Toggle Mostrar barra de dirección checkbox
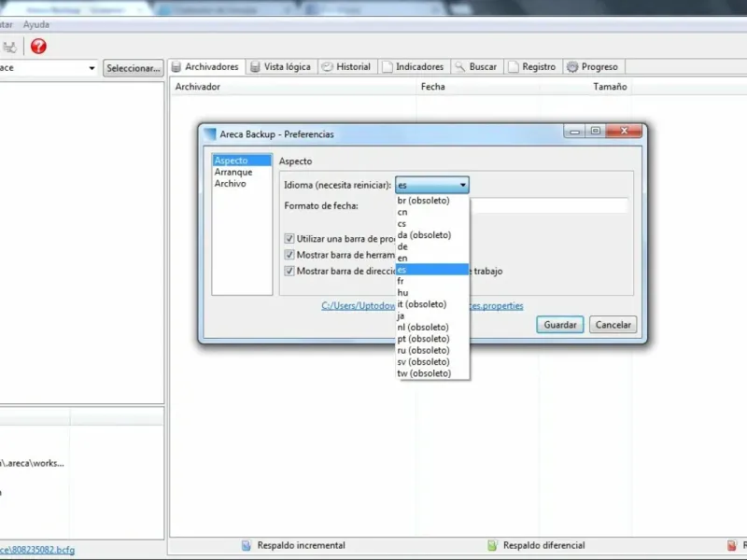 click(289, 271)
